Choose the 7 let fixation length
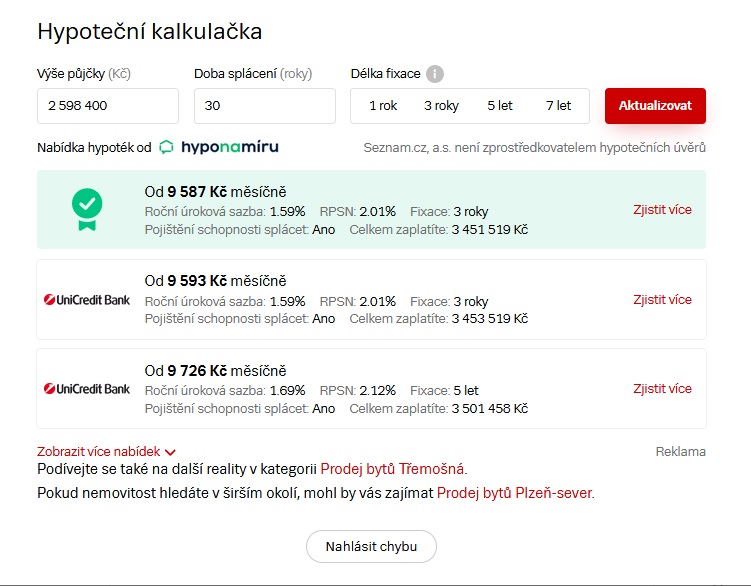Image resolution: width=751 pixels, height=586 pixels. (x=558, y=105)
